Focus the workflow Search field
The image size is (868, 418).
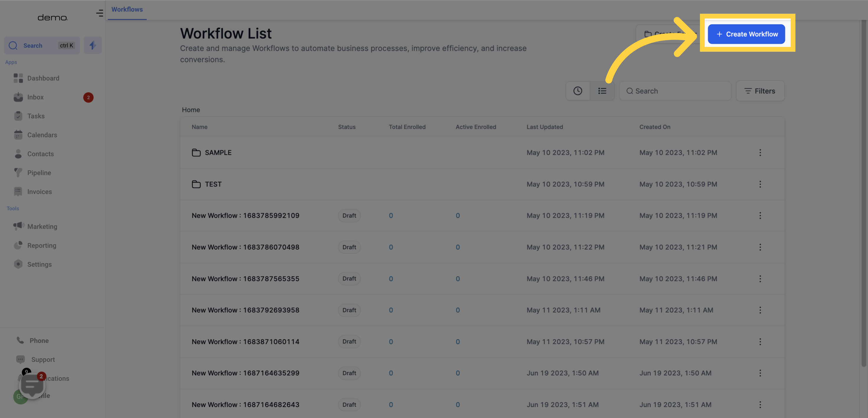675,91
